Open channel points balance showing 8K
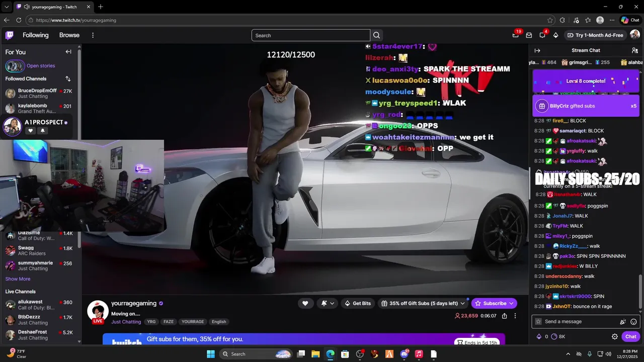The image size is (644, 362). coord(558,336)
